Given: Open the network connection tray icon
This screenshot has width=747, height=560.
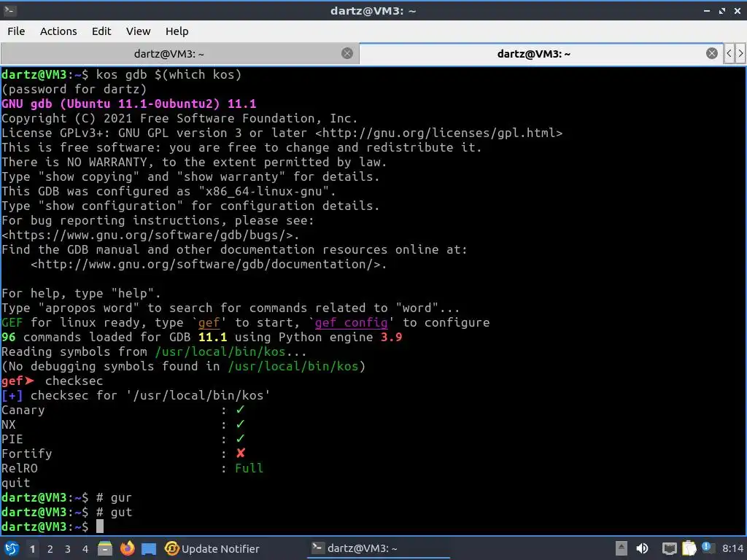Looking at the screenshot, I should pos(670,548).
